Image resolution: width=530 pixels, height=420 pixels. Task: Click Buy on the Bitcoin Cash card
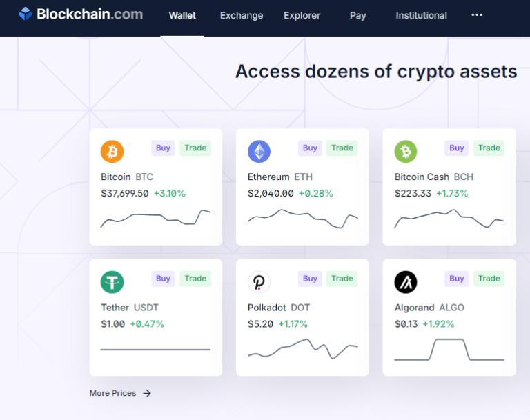click(x=457, y=148)
